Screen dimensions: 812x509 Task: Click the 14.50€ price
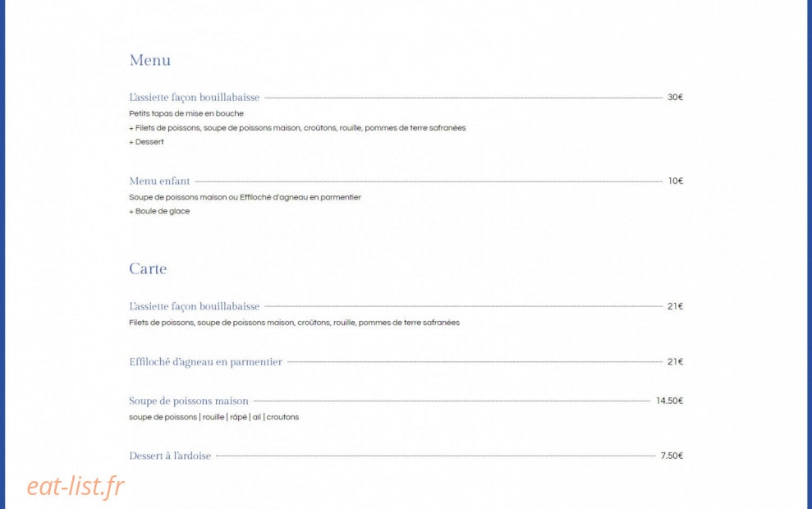(x=669, y=401)
